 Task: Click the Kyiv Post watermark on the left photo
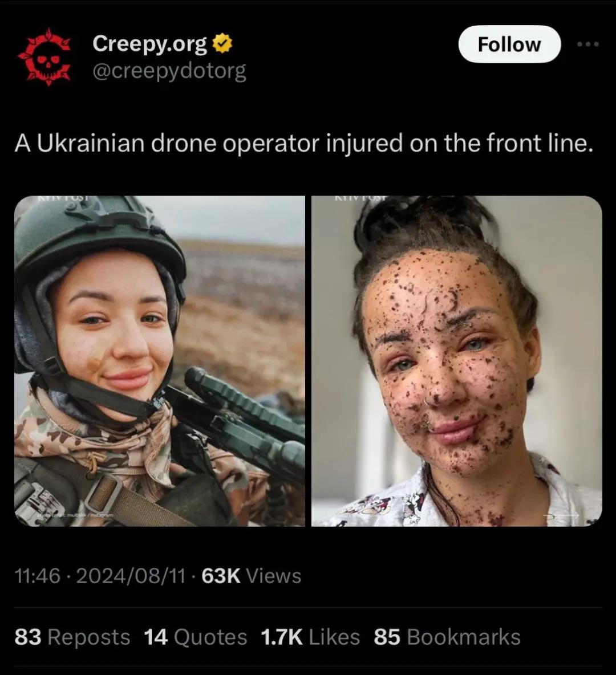[63, 198]
